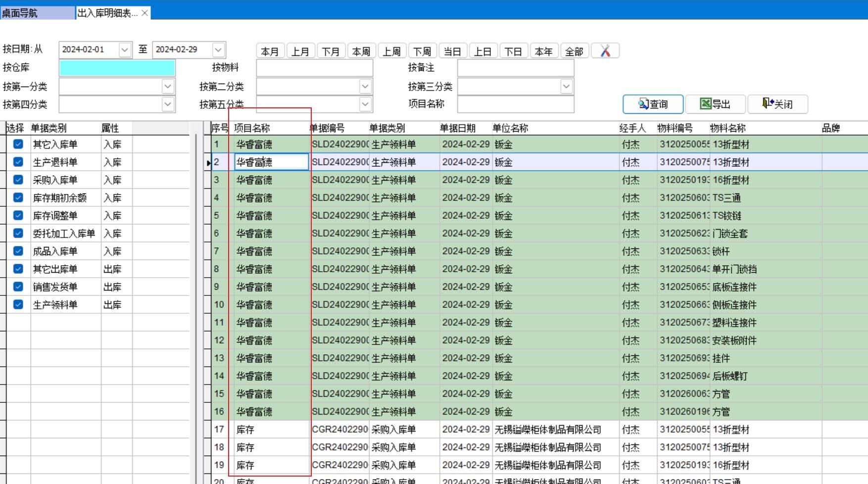Expand the 按第一分类 dropdown

click(x=168, y=87)
